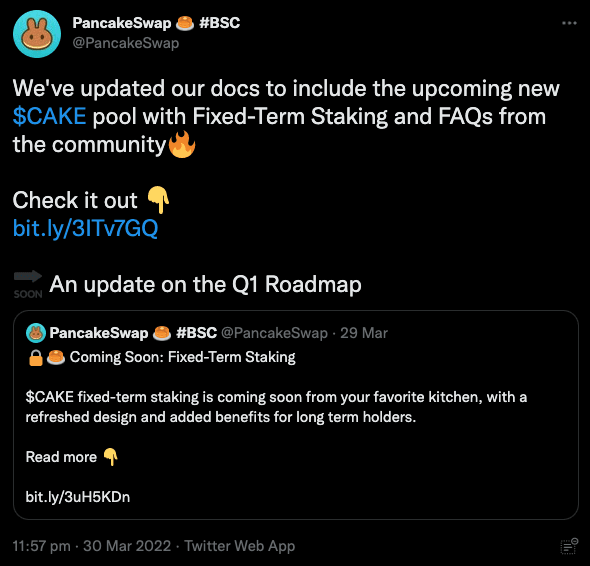Click the fire emoji after community

[x=182, y=144]
